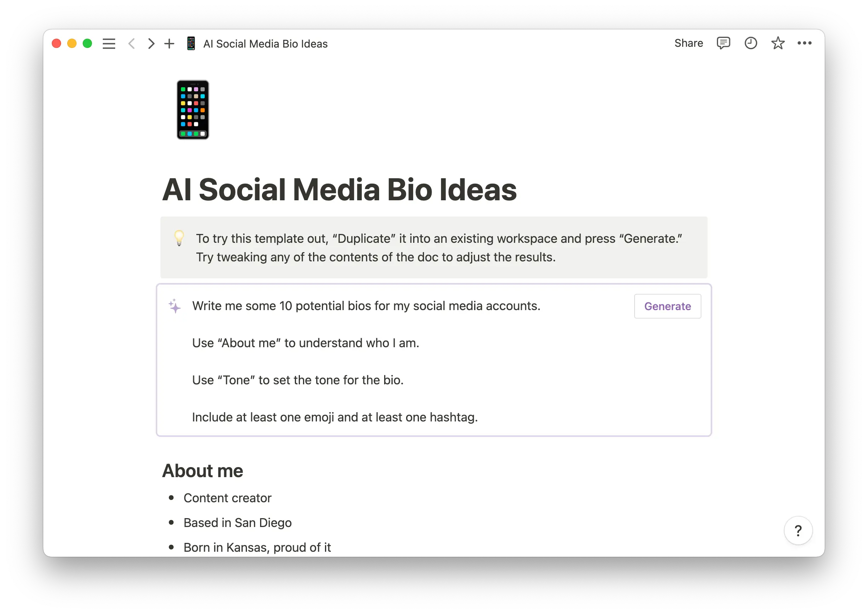The height and width of the screenshot is (614, 868).
Task: Change the phone emoji page icon
Action: tap(192, 110)
